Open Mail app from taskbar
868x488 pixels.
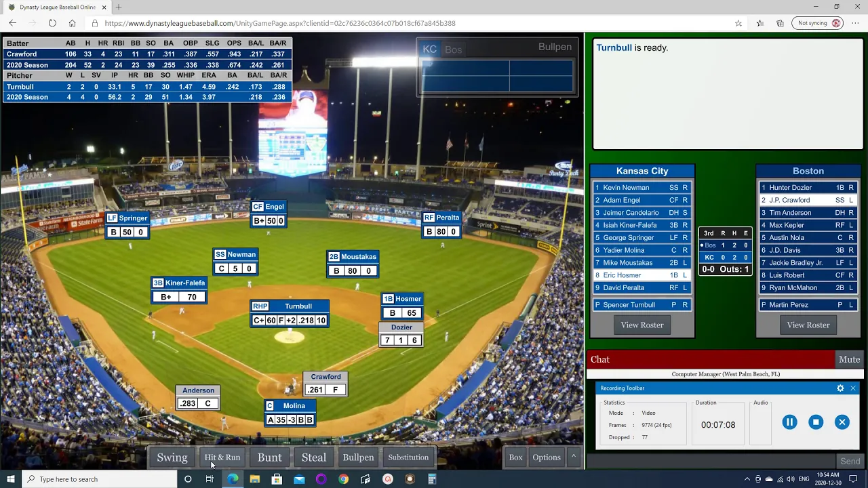(x=299, y=479)
